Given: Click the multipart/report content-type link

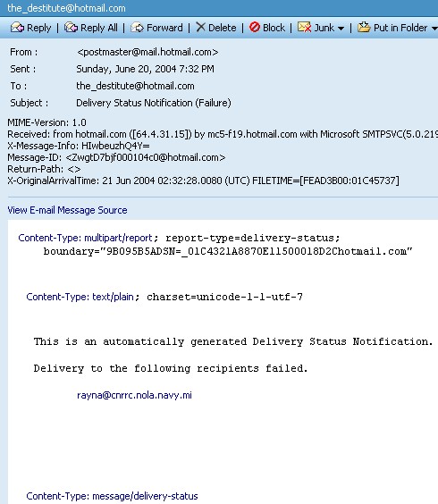Looking at the screenshot, I should [118, 238].
